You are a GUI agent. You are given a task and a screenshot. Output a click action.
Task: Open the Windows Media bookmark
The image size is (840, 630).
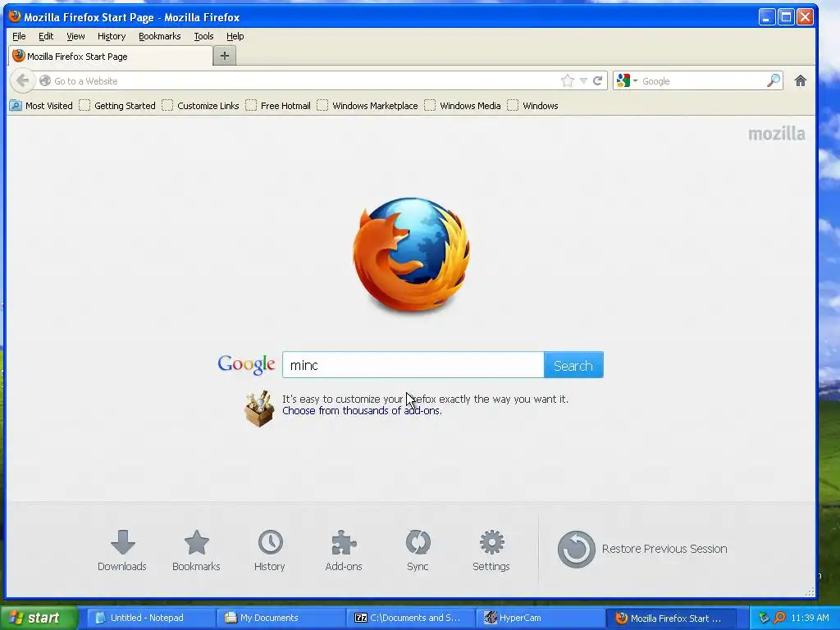463,106
